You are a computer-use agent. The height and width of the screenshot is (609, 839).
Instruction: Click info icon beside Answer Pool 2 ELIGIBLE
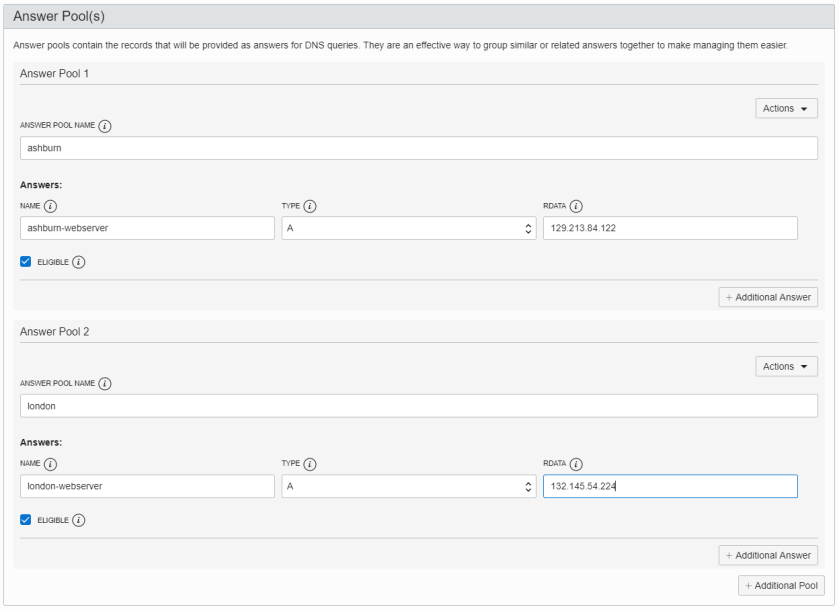click(x=78, y=520)
